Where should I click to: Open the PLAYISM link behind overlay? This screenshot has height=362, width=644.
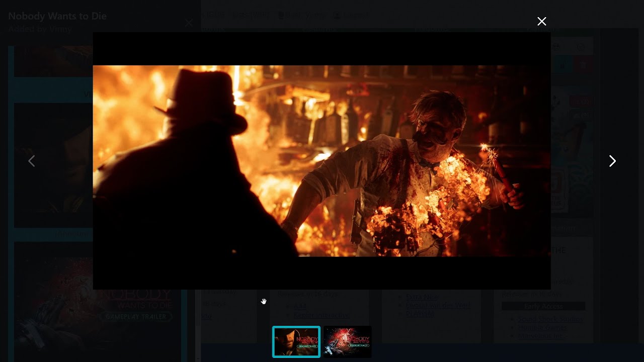pos(420,314)
